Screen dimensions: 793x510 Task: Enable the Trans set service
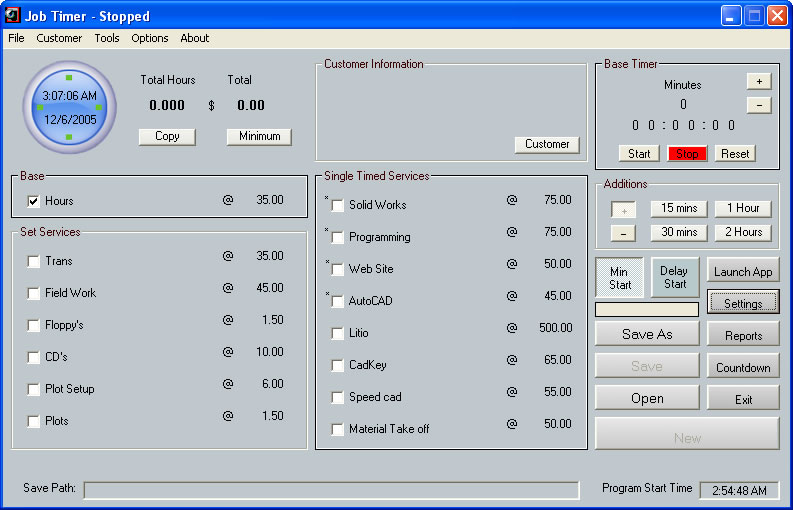click(33, 262)
